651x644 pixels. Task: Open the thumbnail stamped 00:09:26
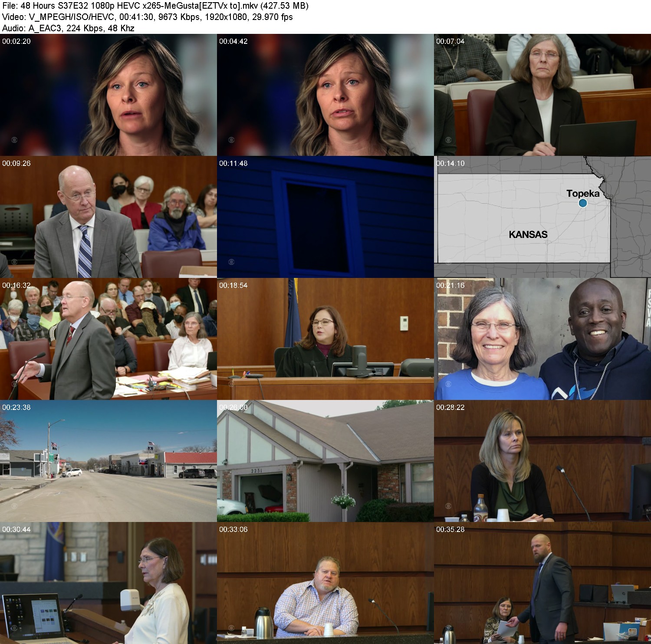108,217
